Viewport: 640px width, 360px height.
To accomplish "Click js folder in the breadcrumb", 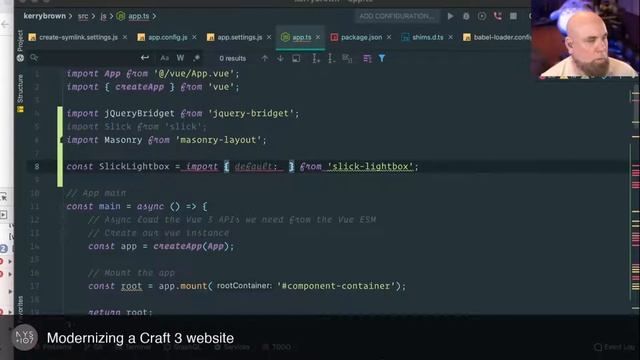I will pyautogui.click(x=103, y=16).
